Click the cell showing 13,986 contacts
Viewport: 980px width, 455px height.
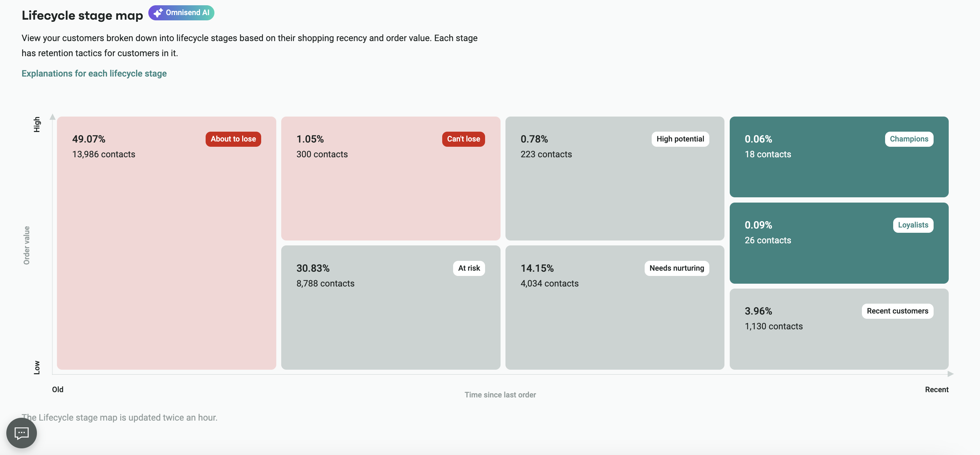coord(166,243)
